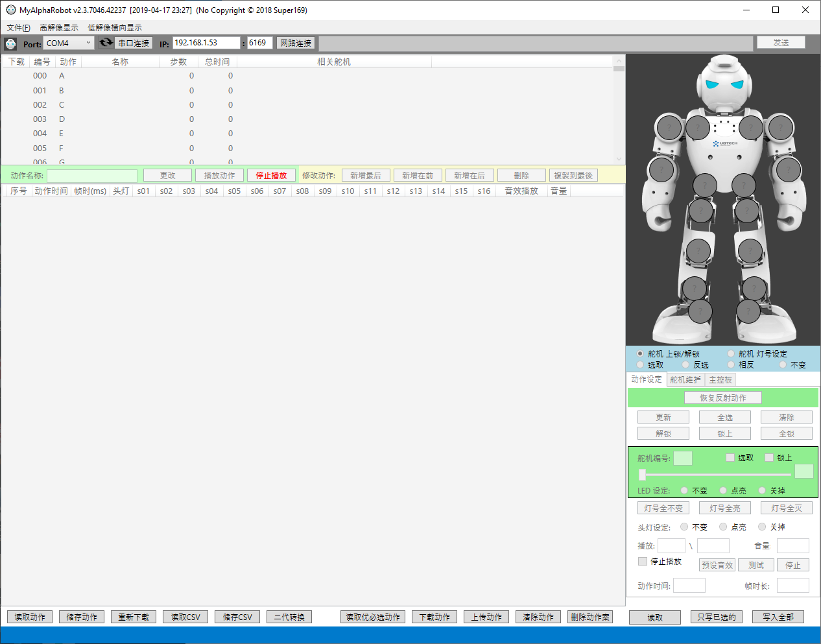Click the red 停止播放 button

coord(271,175)
